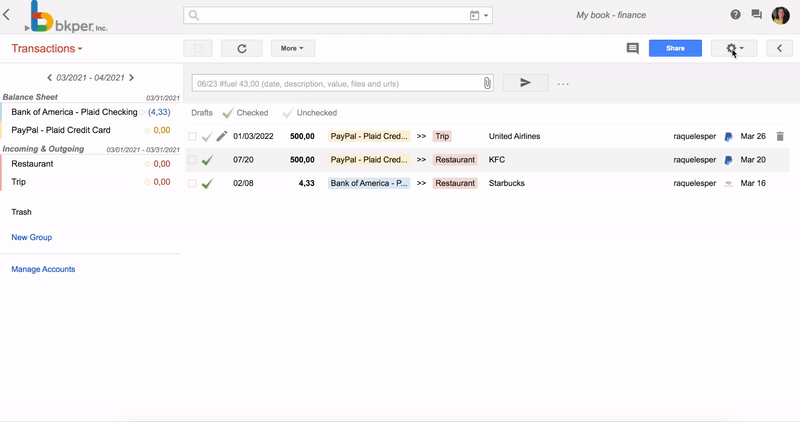This screenshot has width=800, height=422.
Task: Click the 03/2021 - 04/2021 date range
Action: 90,78
